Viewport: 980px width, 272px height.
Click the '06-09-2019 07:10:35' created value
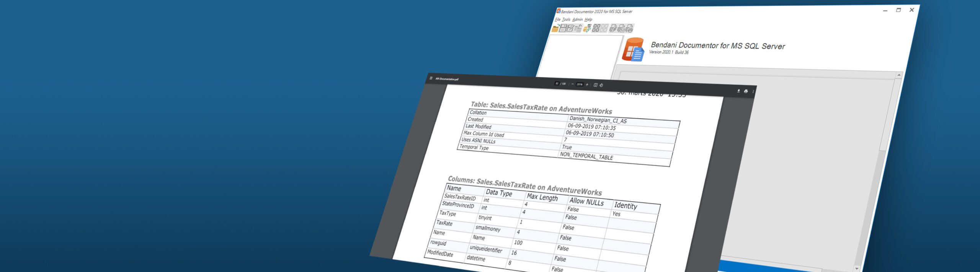pyautogui.click(x=592, y=127)
